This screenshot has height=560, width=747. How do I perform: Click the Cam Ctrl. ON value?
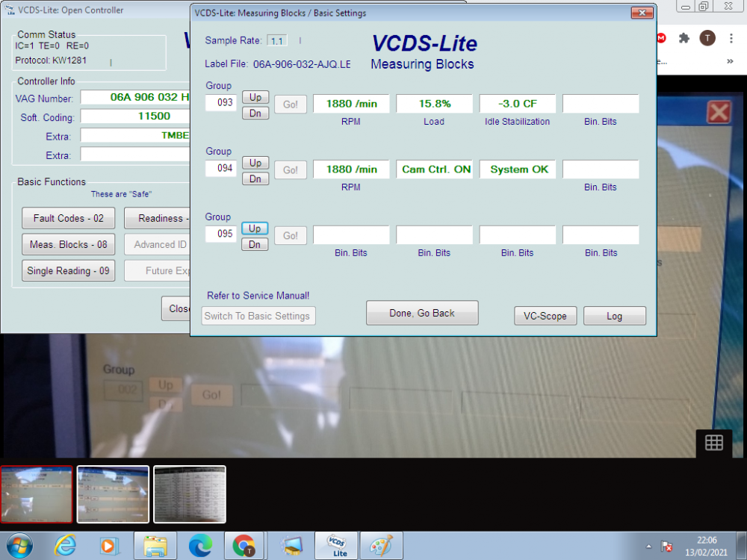(435, 169)
